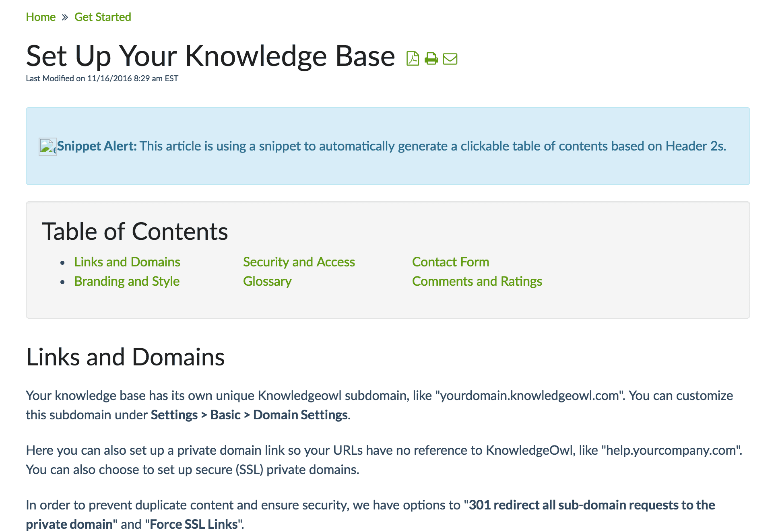This screenshot has width=780, height=532.
Task: Open the Get Started breadcrumb link
Action: 103,17
